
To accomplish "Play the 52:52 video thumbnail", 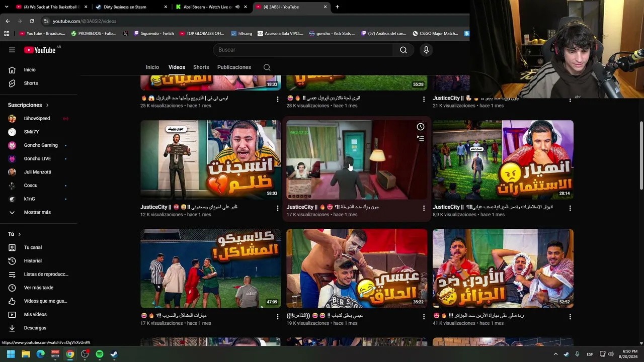I will tap(503, 268).
